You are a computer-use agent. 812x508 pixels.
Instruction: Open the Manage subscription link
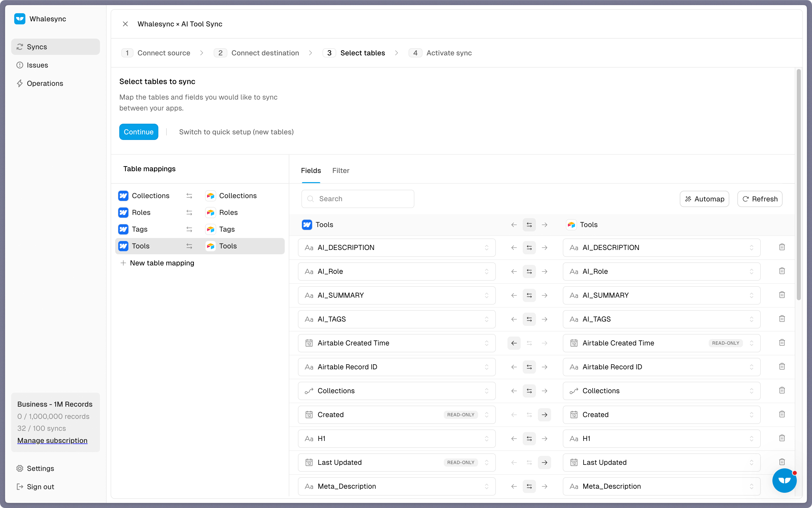tap(52, 440)
